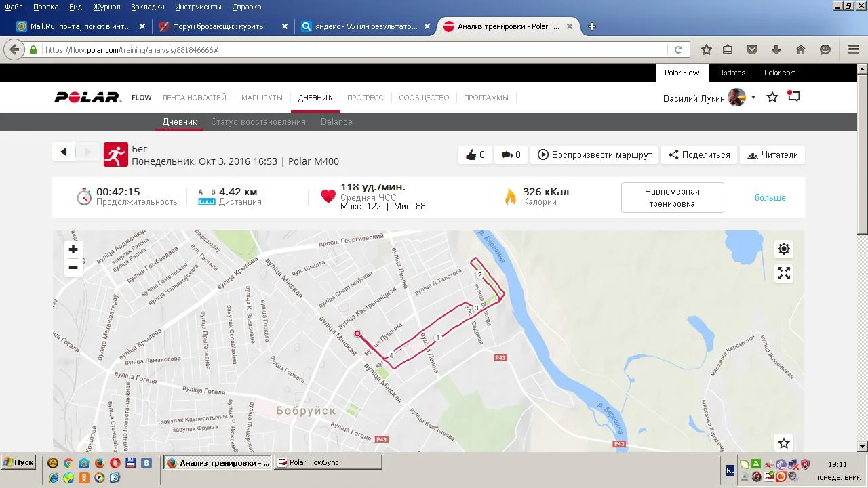This screenshot has width=868, height=488.
Task: Click the RL language indicator
Action: (x=730, y=470)
